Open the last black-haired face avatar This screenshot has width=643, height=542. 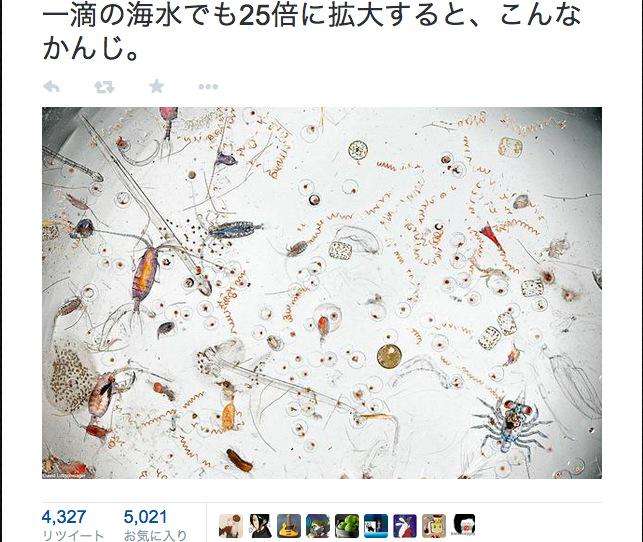(464, 526)
